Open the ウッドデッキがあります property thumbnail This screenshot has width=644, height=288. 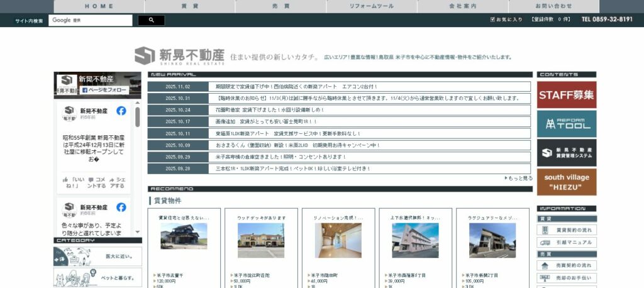click(261, 240)
